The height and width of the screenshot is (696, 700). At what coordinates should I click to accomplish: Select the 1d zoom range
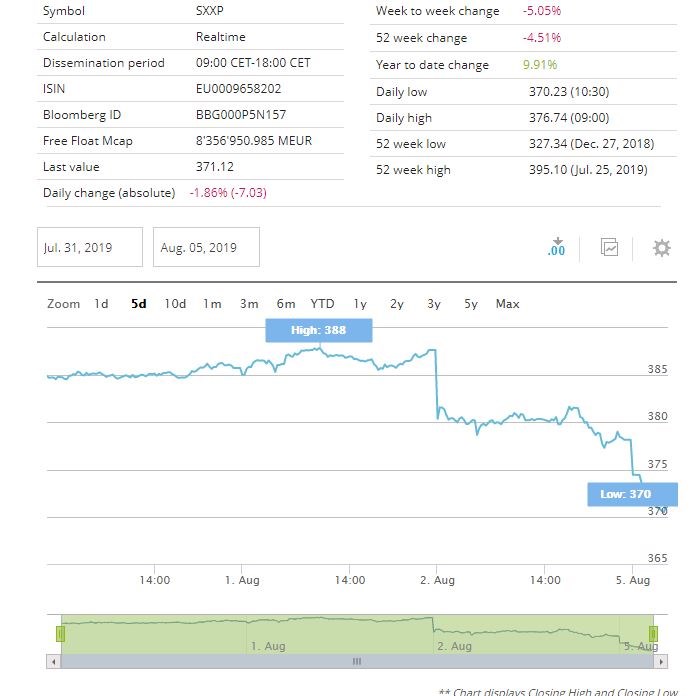101,304
